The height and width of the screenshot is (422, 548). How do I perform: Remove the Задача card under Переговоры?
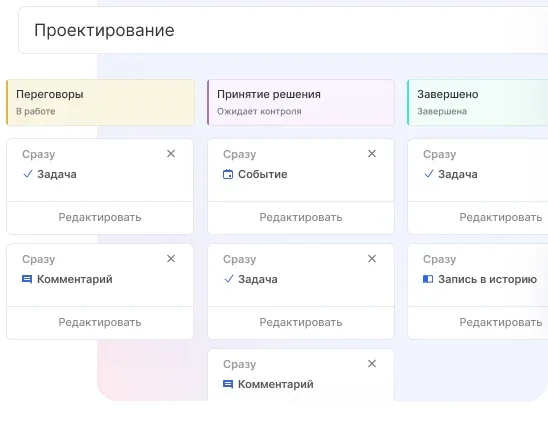[171, 153]
